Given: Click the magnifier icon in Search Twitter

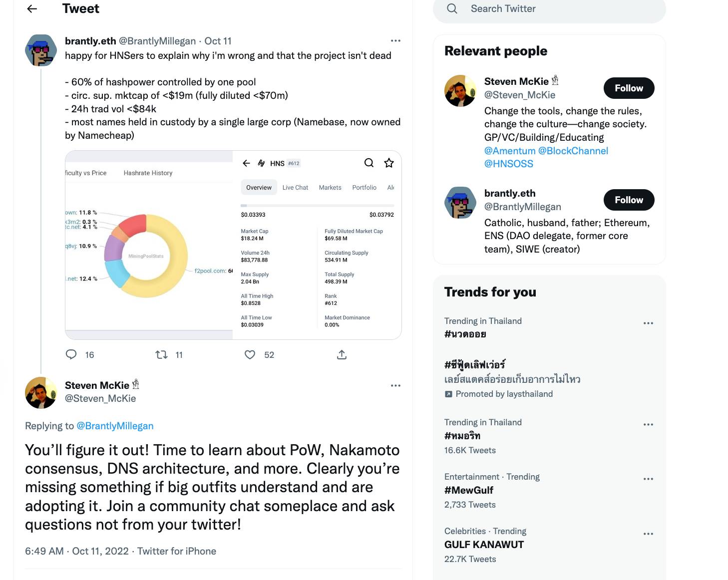Looking at the screenshot, I should coord(452,8).
